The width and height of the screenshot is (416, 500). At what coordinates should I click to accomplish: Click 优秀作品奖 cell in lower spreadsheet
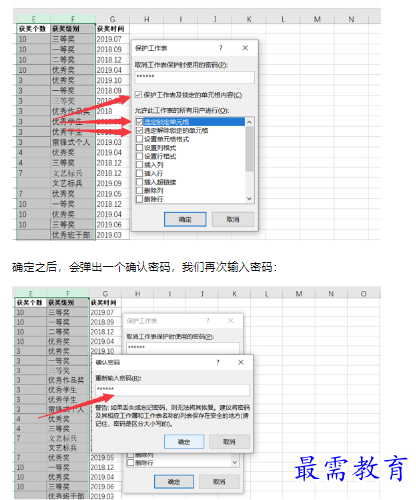tap(68, 380)
